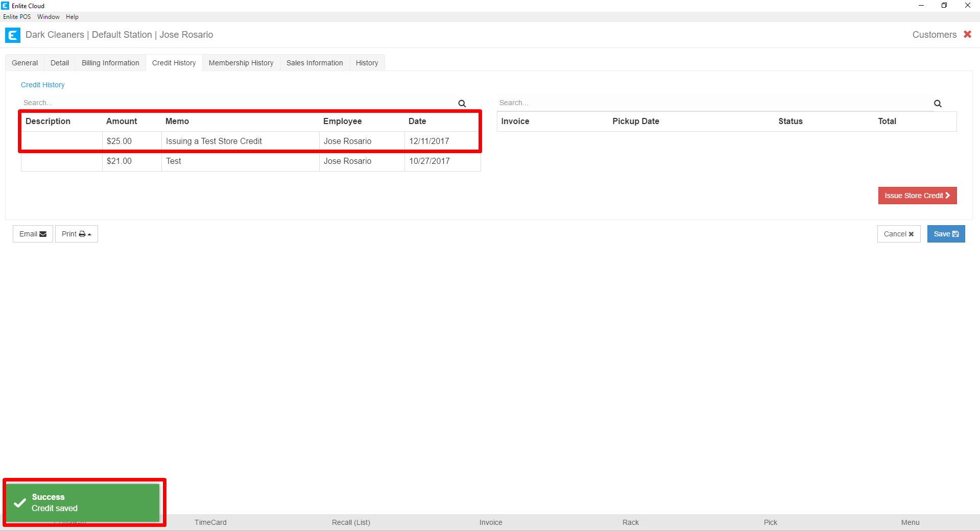Expand the Print dropdown button
This screenshot has width=980, height=531.
pos(77,234)
